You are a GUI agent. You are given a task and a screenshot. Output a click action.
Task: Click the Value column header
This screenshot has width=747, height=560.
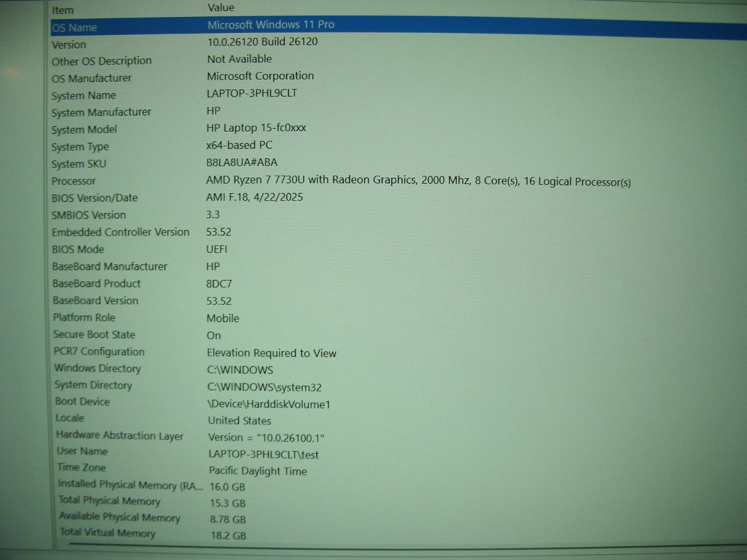(x=221, y=7)
